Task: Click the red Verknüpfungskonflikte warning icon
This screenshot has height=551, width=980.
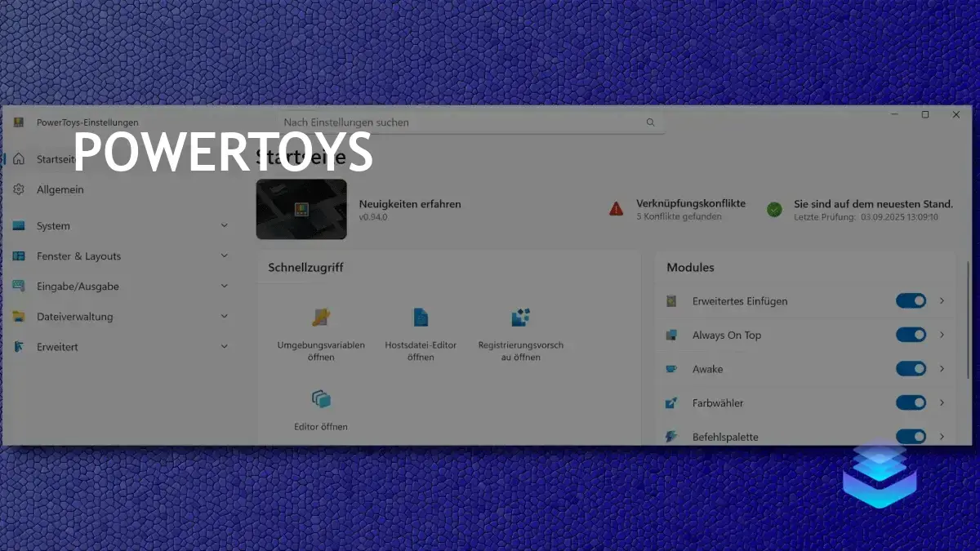Action: point(617,209)
